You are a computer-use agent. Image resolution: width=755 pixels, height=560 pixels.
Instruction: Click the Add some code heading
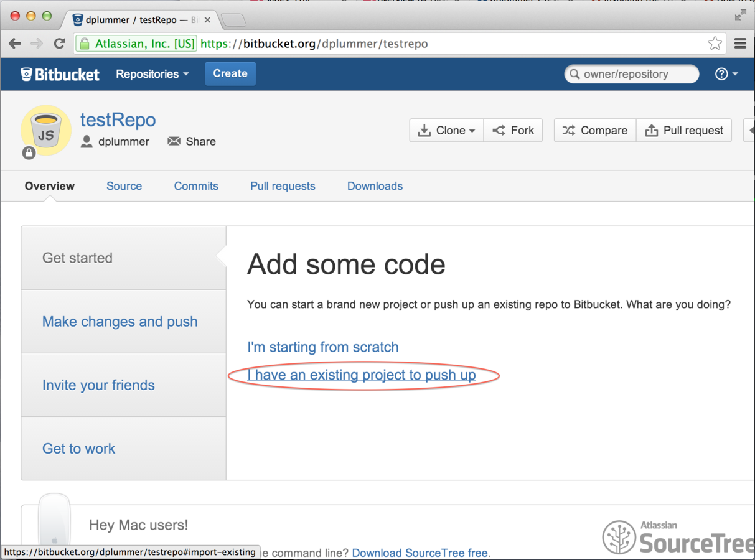pyautogui.click(x=346, y=264)
